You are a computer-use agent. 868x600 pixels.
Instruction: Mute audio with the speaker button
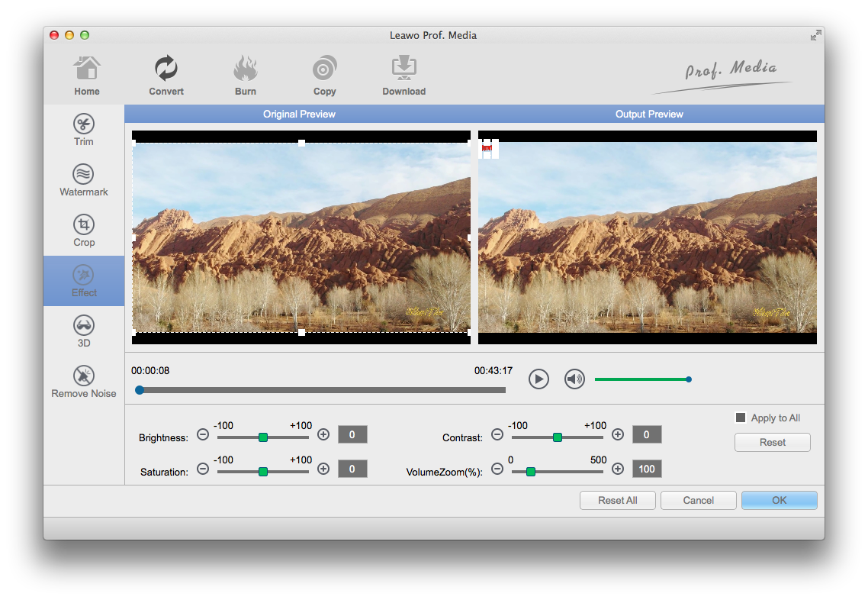pyautogui.click(x=574, y=379)
